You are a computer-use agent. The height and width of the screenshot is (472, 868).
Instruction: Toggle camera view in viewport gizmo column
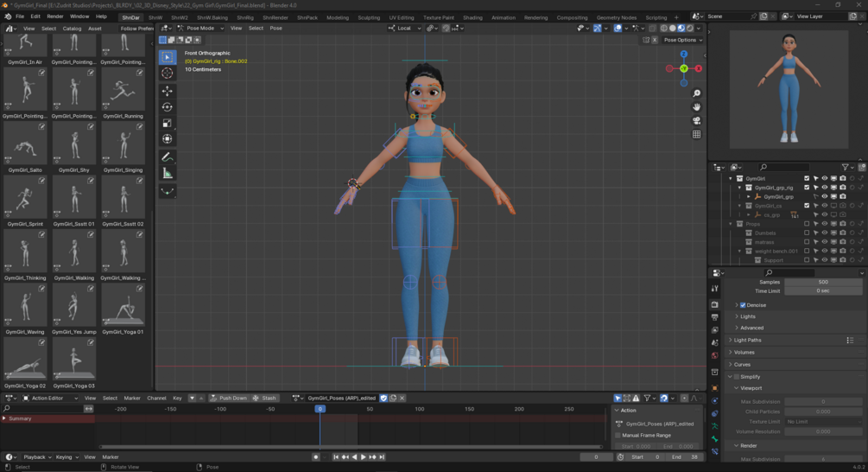696,120
